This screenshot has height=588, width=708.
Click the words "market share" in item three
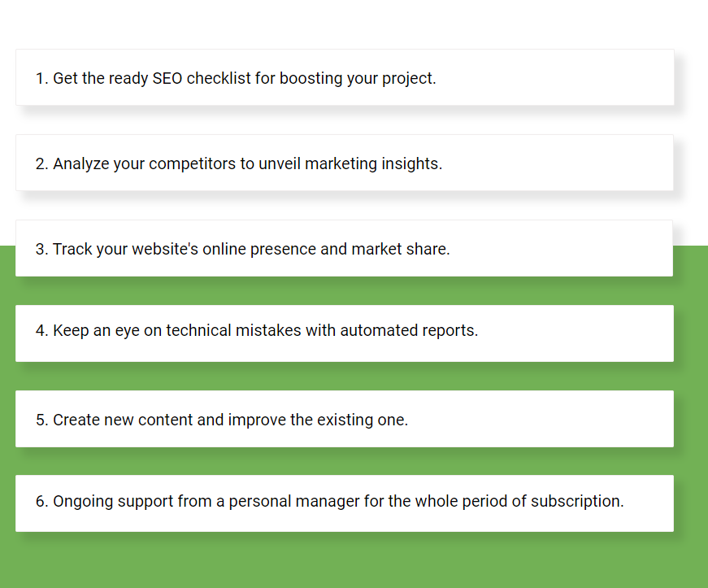point(401,249)
